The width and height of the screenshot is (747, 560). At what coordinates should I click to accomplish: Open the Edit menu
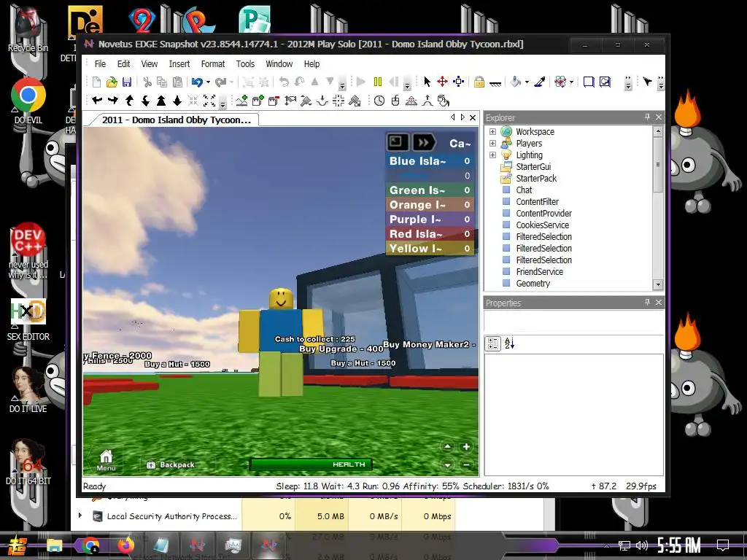(123, 64)
